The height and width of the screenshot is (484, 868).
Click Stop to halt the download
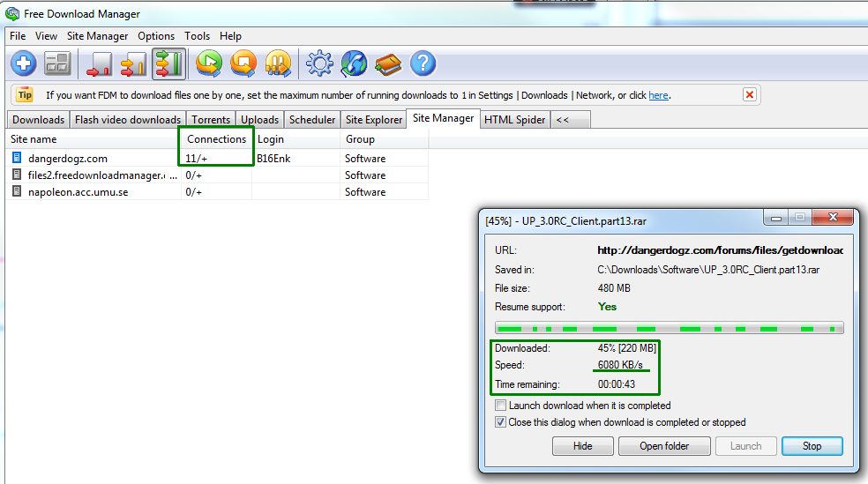(x=812, y=446)
